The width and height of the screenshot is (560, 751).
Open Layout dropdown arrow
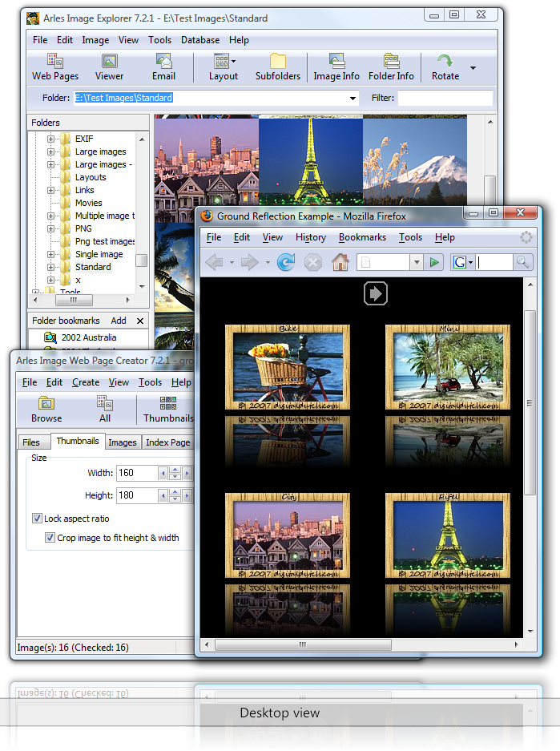[x=233, y=61]
